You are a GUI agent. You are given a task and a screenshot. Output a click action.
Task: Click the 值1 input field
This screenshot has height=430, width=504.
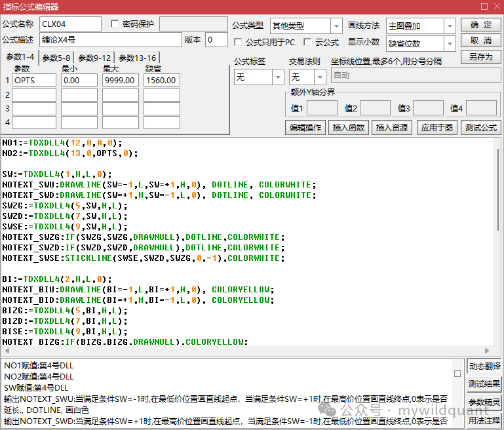(322, 108)
